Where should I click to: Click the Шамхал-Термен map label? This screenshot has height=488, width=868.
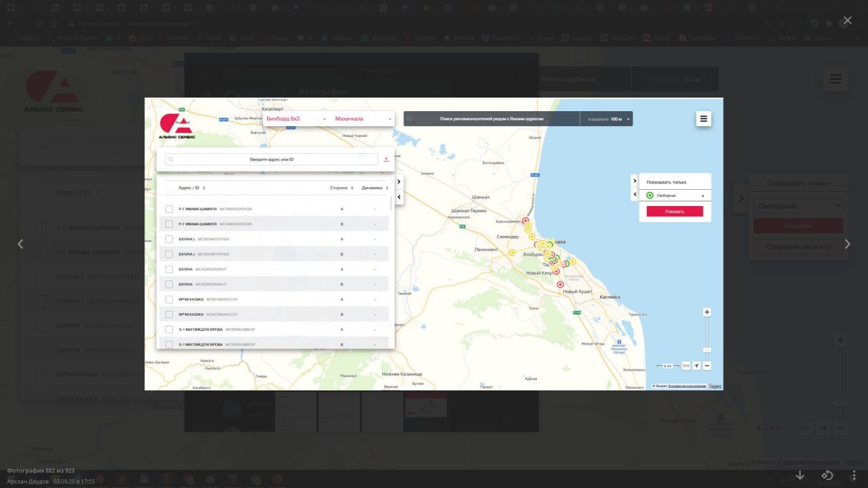point(469,211)
